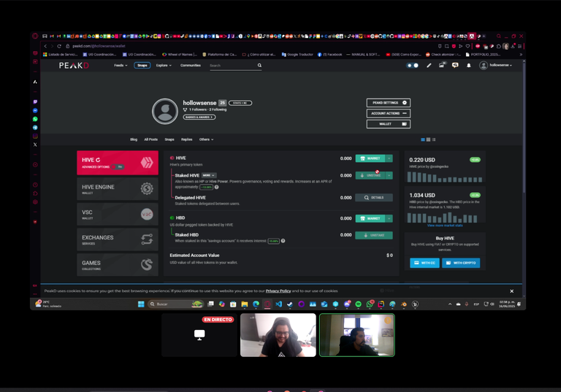Buy HIVE With CC button

tap(424, 263)
